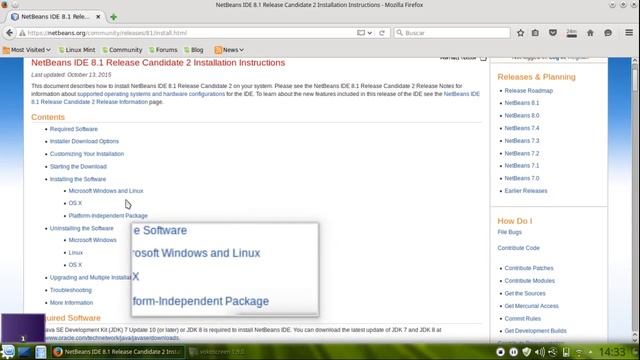Open the network connections tray icon
This screenshot has width=640, height=360.
[x=553, y=352]
